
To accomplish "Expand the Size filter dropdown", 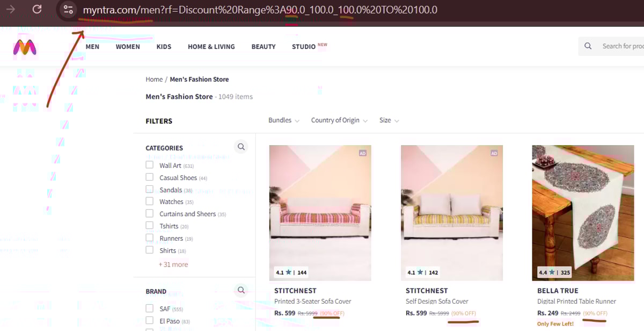I will (389, 120).
